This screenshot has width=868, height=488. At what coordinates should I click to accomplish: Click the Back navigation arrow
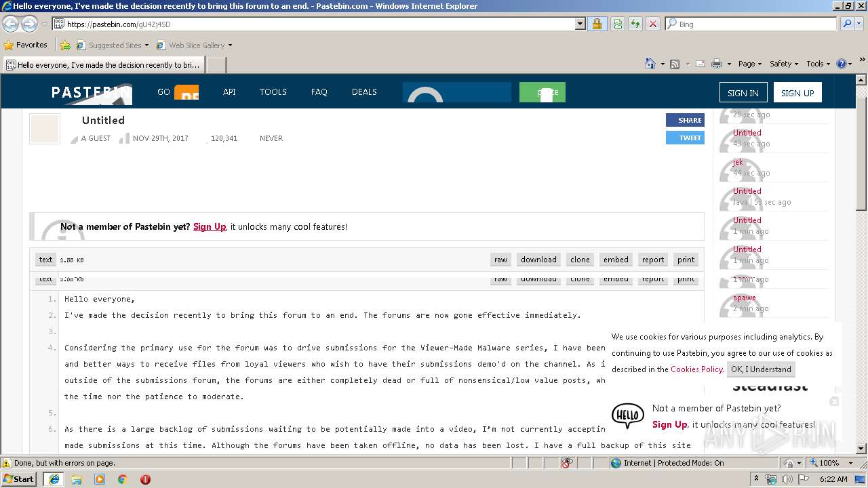tap(11, 24)
